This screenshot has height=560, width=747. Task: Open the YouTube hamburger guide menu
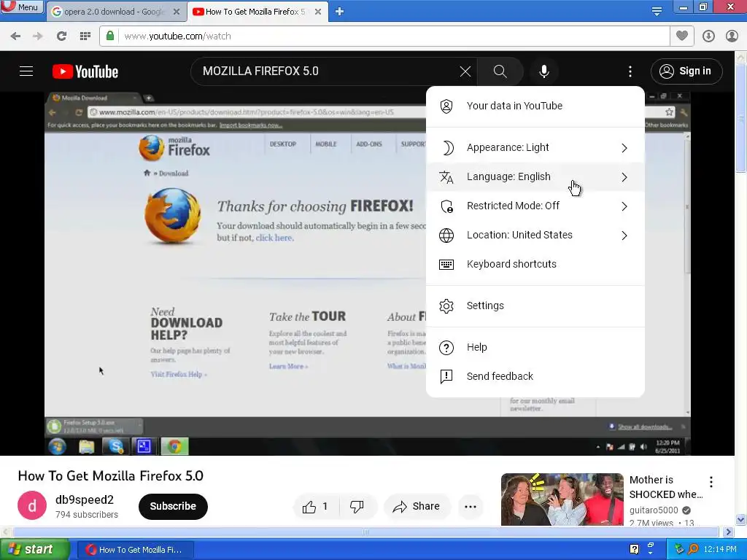point(26,71)
